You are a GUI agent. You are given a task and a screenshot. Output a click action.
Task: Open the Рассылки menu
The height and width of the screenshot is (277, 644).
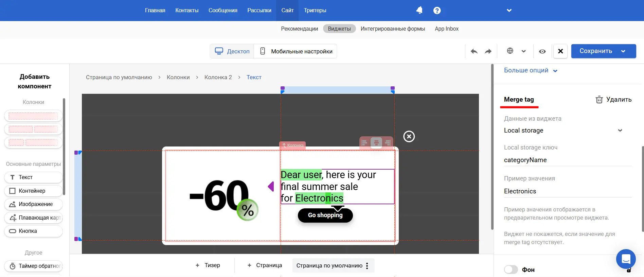259,10
